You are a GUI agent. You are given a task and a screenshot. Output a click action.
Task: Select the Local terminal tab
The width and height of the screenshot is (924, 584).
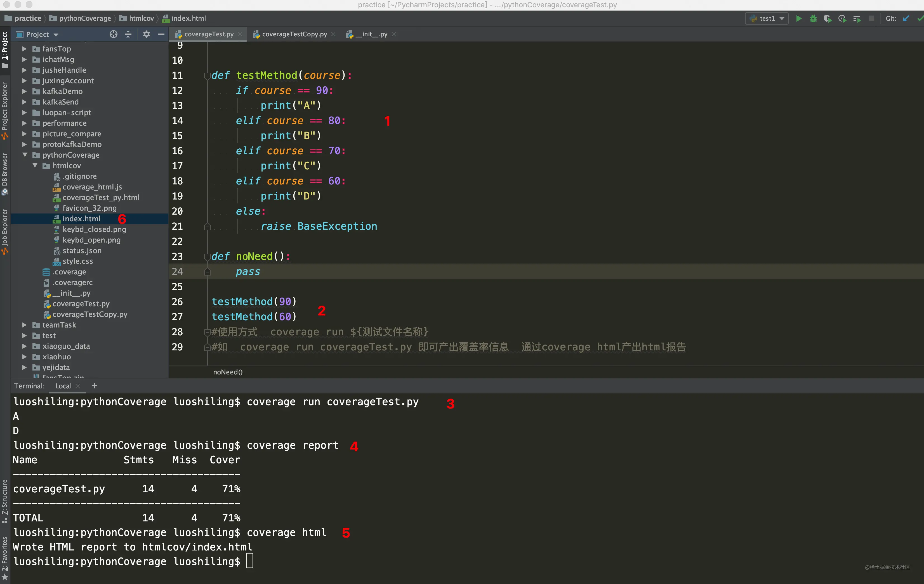coord(63,386)
